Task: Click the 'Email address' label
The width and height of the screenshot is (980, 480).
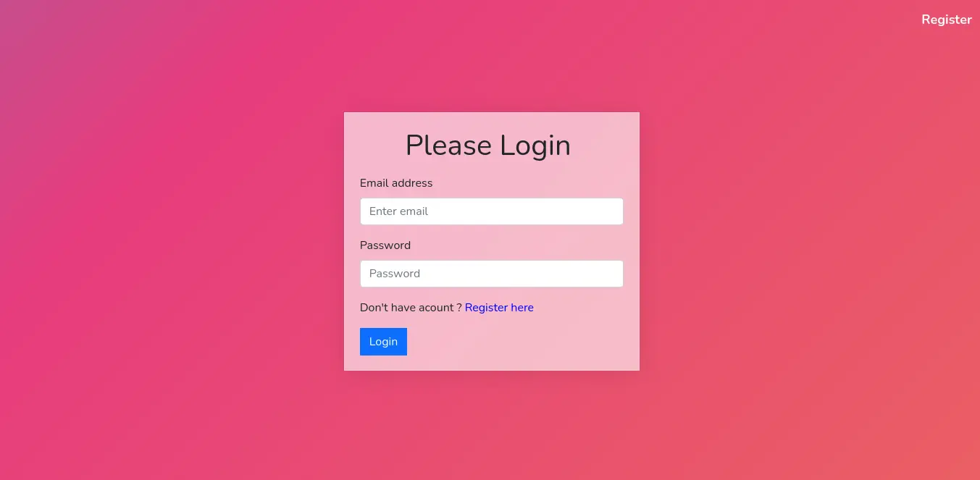Action: (x=396, y=183)
